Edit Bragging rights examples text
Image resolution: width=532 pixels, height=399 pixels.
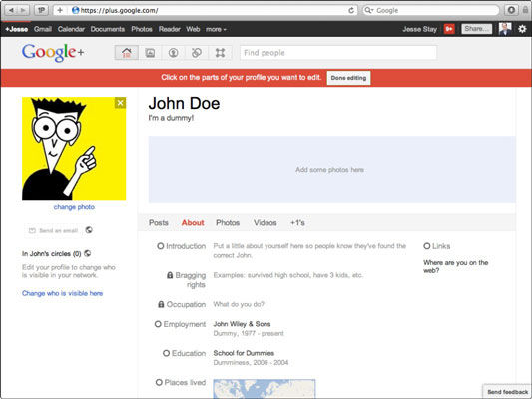pos(288,275)
